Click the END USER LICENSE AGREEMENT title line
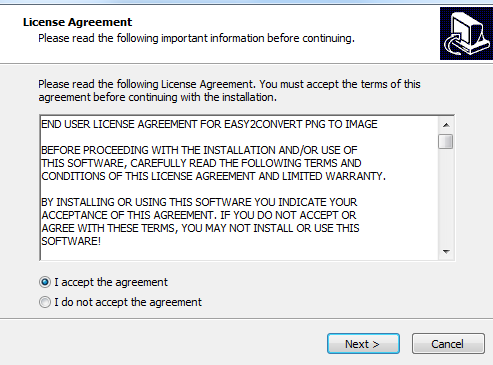The height and width of the screenshot is (365, 493). 209,124
